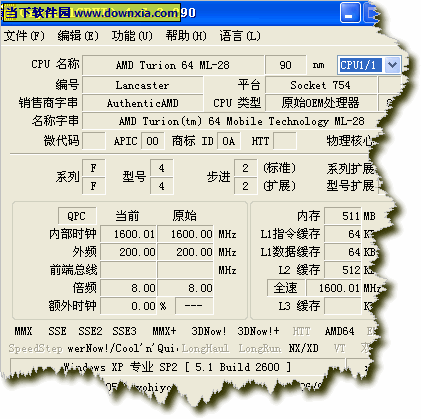
Task: Click the current 内部时钟 value 1600.01
Action: point(128,234)
